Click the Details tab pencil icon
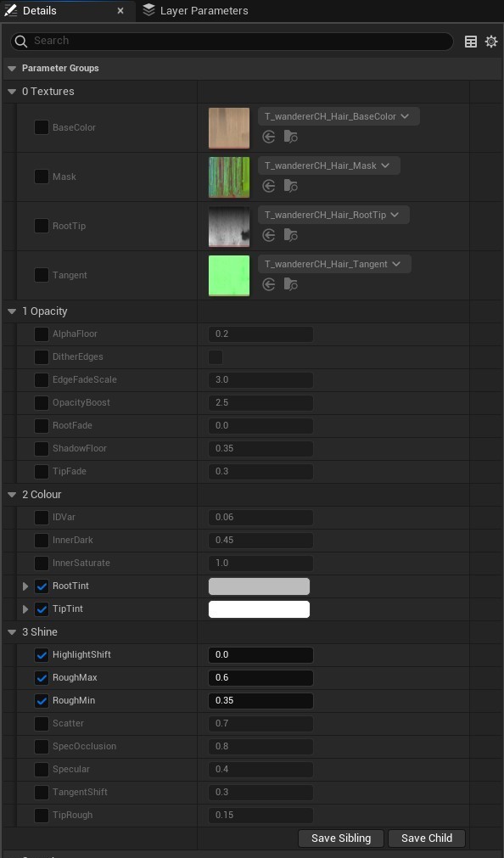The width and height of the screenshot is (504, 858). point(10,10)
